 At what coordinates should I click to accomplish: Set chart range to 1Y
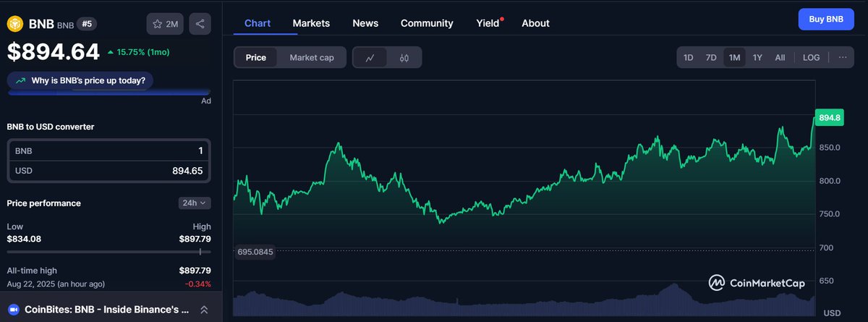[757, 57]
